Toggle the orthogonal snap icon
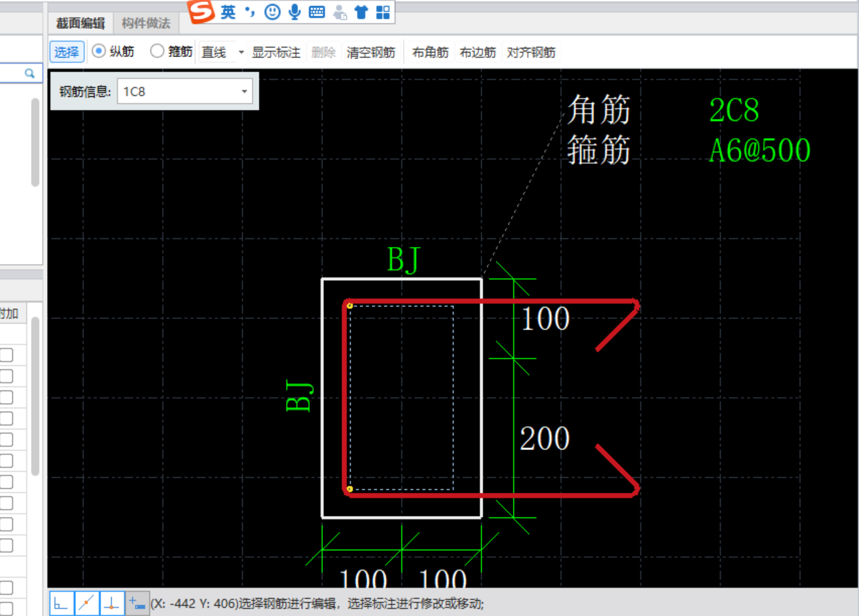Screen dimensions: 859x616 (x=61, y=603)
